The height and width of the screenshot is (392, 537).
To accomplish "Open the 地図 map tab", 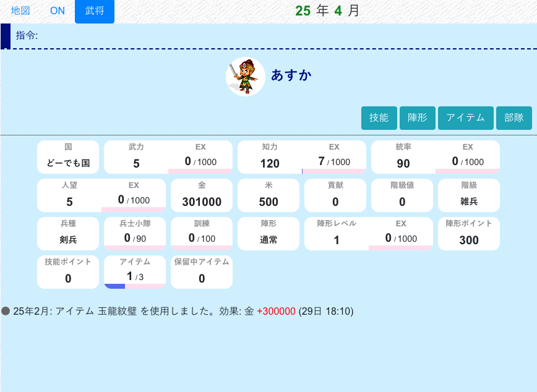I will coord(20,11).
